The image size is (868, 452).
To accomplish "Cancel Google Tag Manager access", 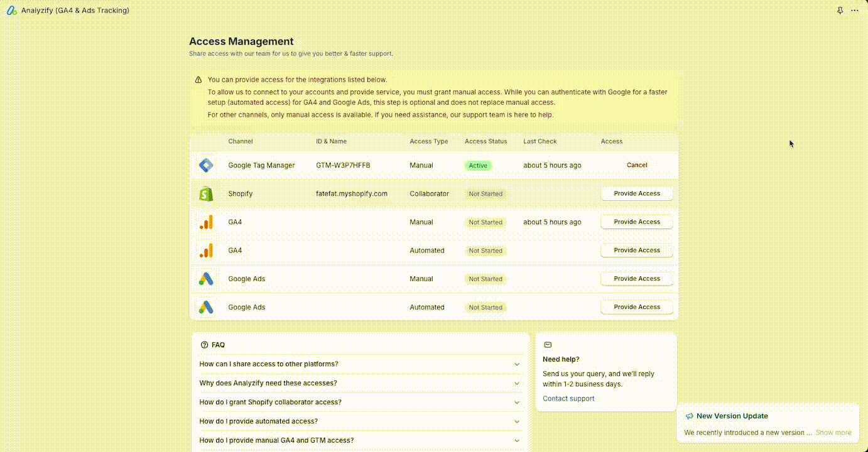I will [637, 165].
